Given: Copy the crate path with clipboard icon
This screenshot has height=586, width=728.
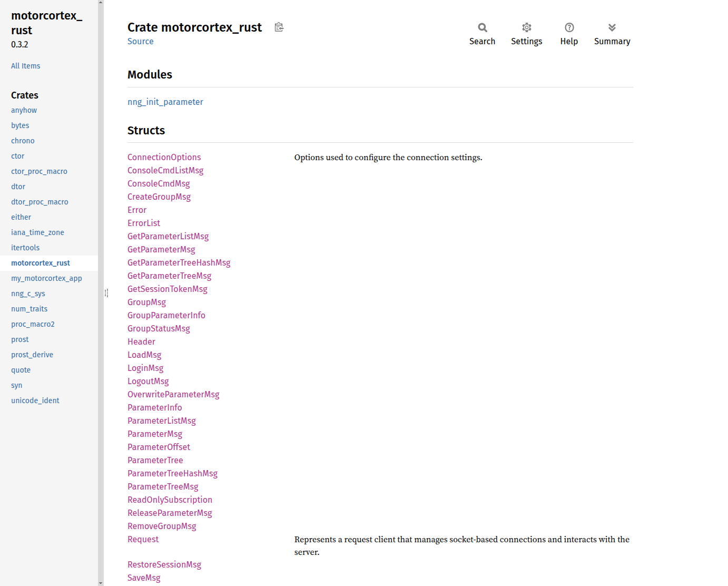Looking at the screenshot, I should 279,27.
